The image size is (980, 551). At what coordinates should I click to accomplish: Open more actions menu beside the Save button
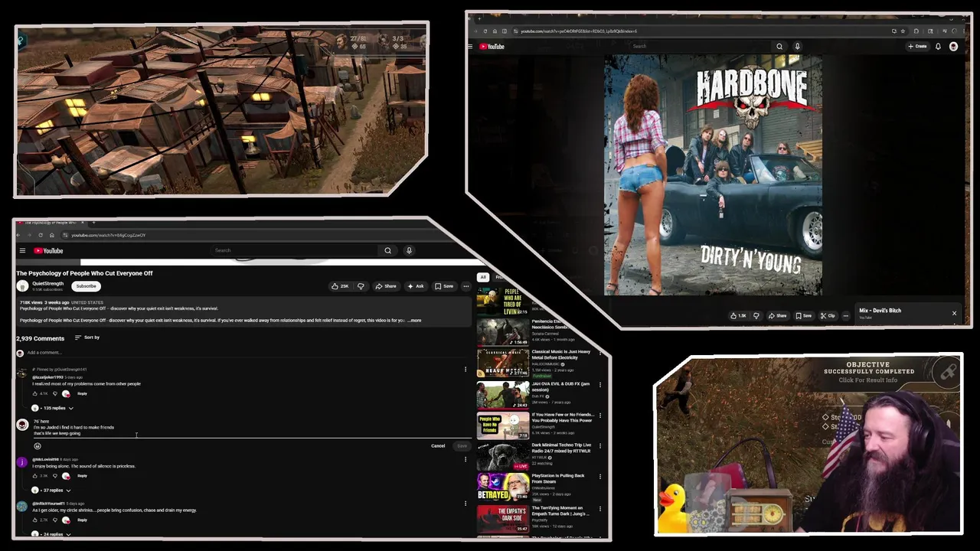pos(465,286)
